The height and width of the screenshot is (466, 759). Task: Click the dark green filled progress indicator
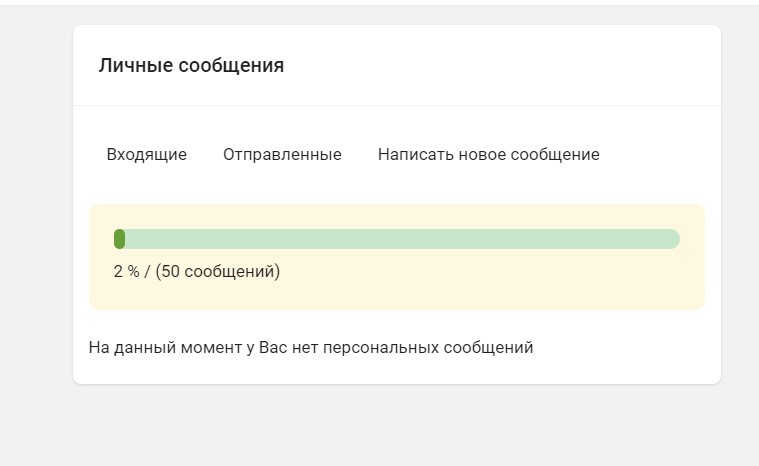click(119, 239)
